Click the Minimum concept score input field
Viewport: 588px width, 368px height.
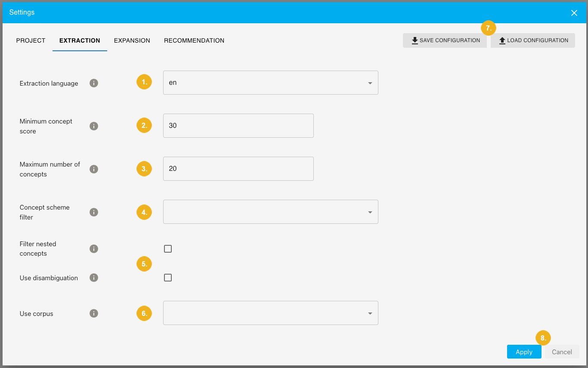point(238,126)
